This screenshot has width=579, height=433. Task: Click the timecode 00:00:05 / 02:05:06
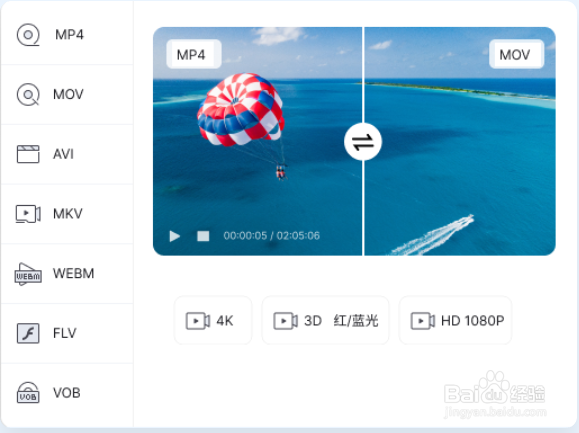[271, 236]
